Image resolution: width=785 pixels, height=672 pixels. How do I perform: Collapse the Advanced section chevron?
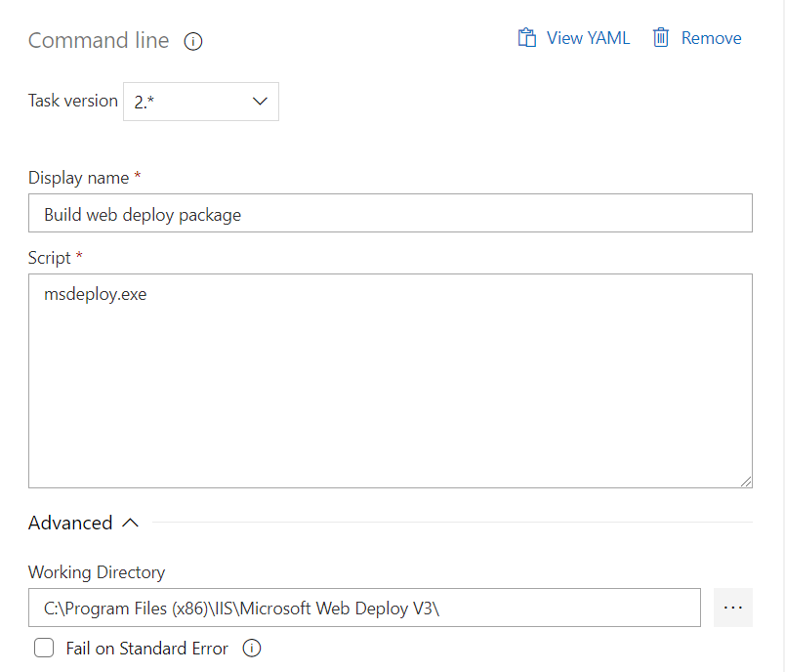(x=130, y=524)
